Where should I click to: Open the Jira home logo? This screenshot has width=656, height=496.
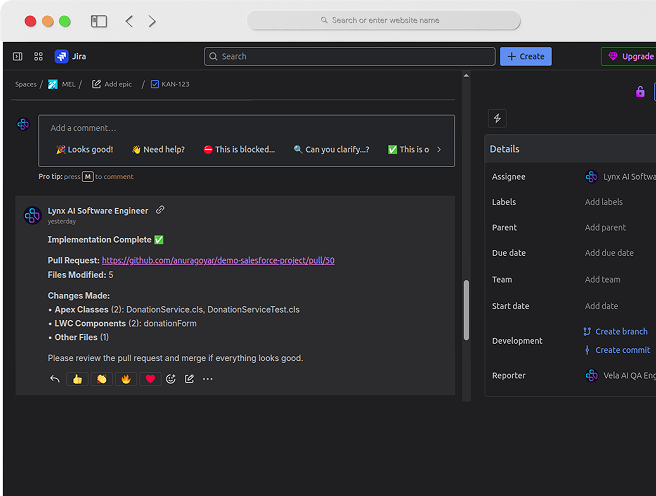[70, 56]
